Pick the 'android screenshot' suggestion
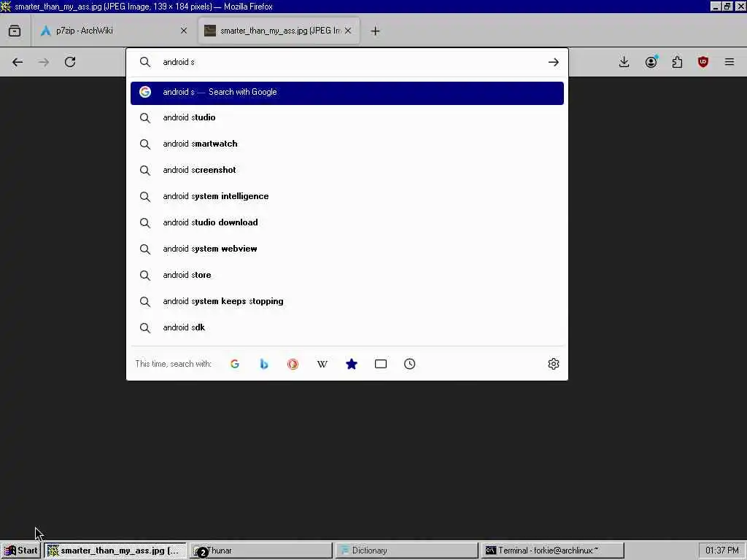Screen dimensions: 747x560 [347, 170]
